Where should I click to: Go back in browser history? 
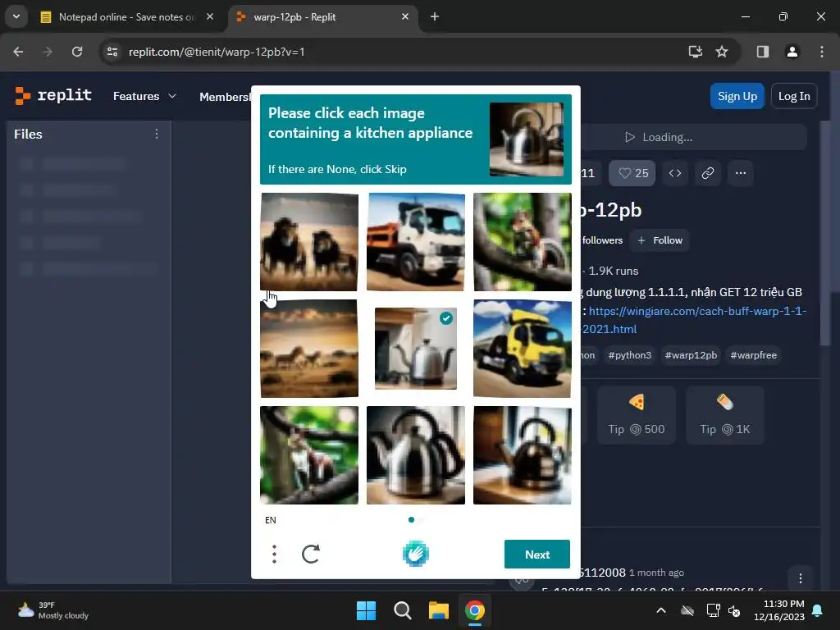(x=18, y=52)
